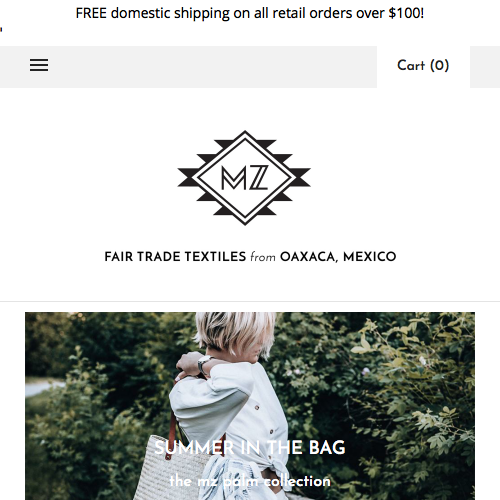This screenshot has width=500, height=500.
Task: Click the SUMMER IN THE BAG headline
Action: pos(250,447)
